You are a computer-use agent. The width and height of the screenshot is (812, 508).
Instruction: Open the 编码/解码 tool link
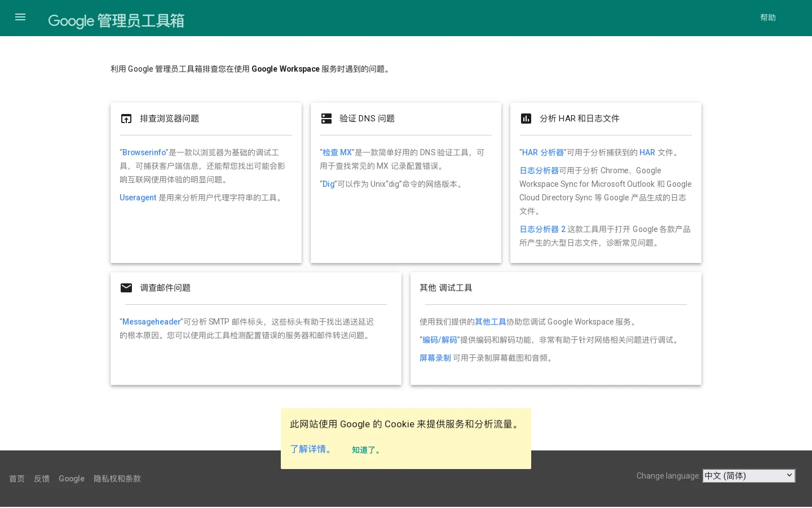440,340
